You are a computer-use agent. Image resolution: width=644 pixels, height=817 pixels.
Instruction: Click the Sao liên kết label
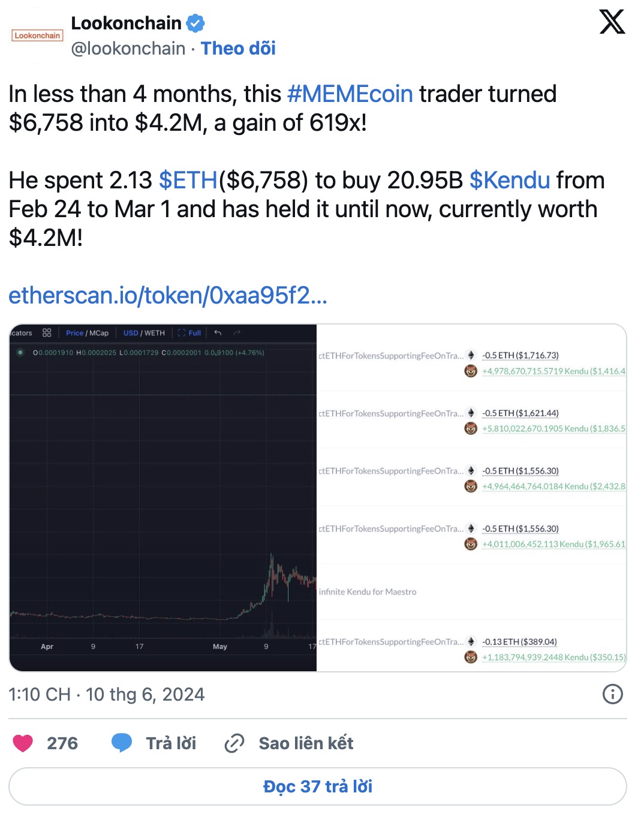coord(306,743)
